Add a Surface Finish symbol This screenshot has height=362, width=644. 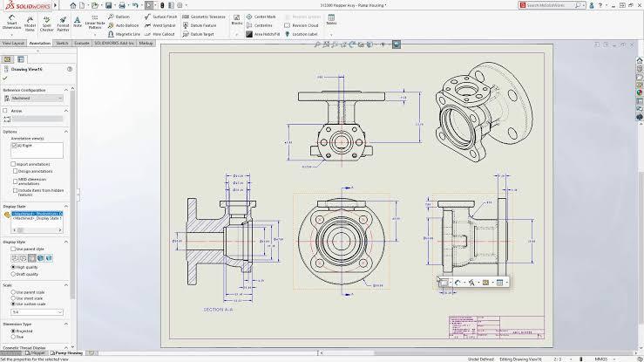[x=160, y=17]
